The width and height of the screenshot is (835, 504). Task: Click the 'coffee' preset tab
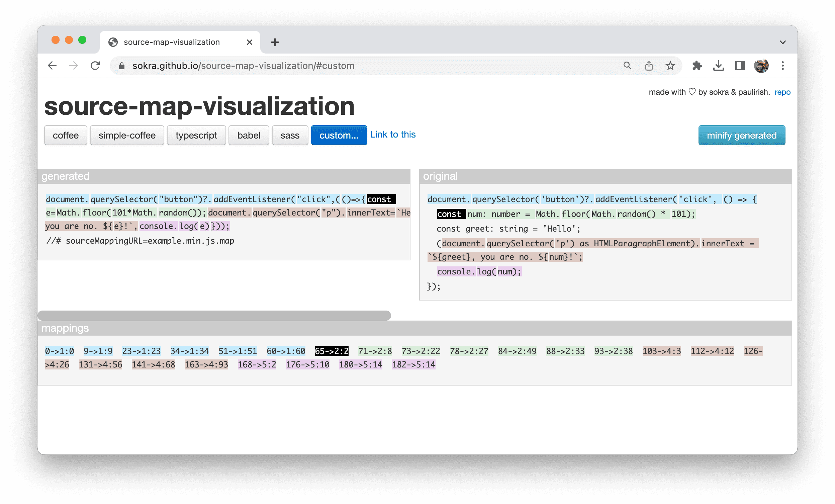pos(66,136)
